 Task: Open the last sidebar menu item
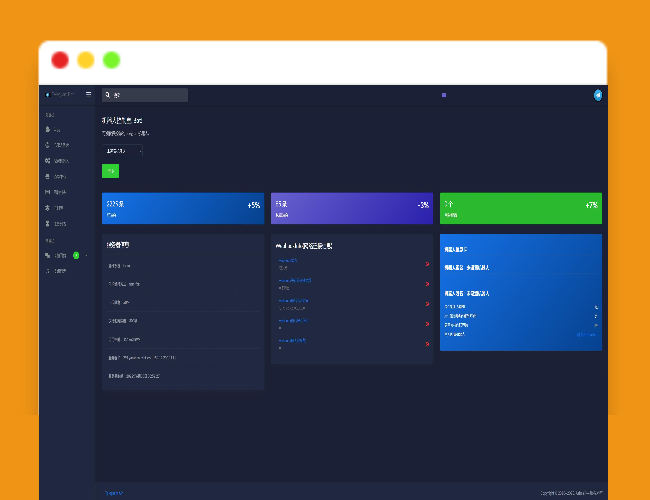60,271
